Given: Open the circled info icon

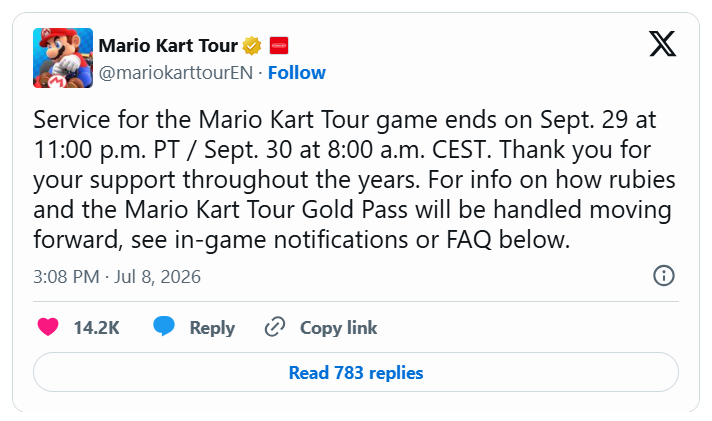Looking at the screenshot, I should click(664, 276).
